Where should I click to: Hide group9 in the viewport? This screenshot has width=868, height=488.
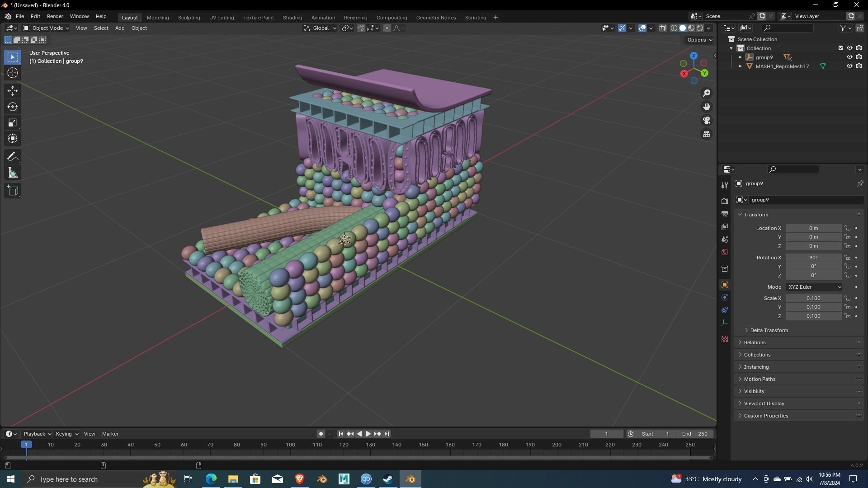pos(849,57)
